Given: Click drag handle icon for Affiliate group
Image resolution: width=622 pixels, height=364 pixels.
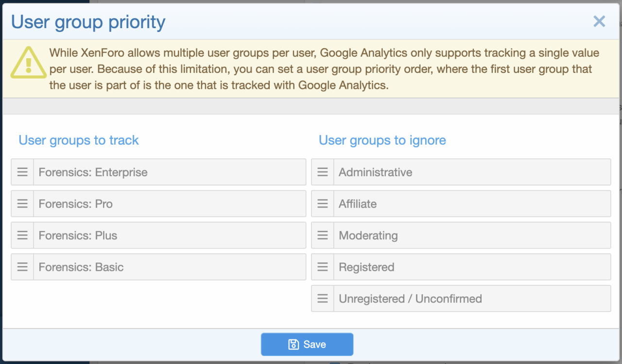Looking at the screenshot, I should [323, 204].
